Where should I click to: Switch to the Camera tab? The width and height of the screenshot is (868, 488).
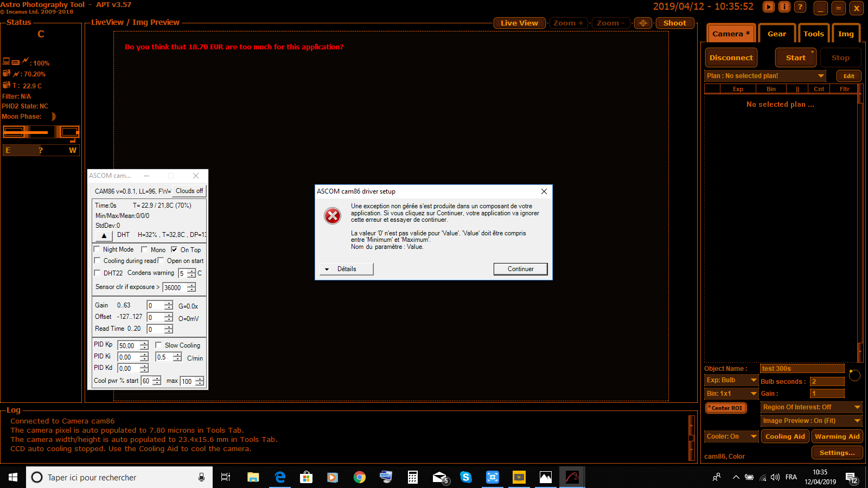point(731,34)
